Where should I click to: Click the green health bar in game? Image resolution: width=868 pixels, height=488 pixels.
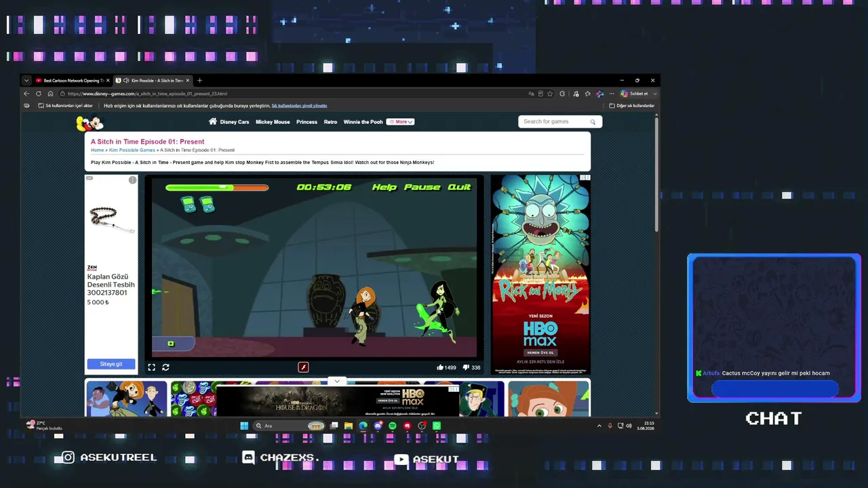[217, 188]
